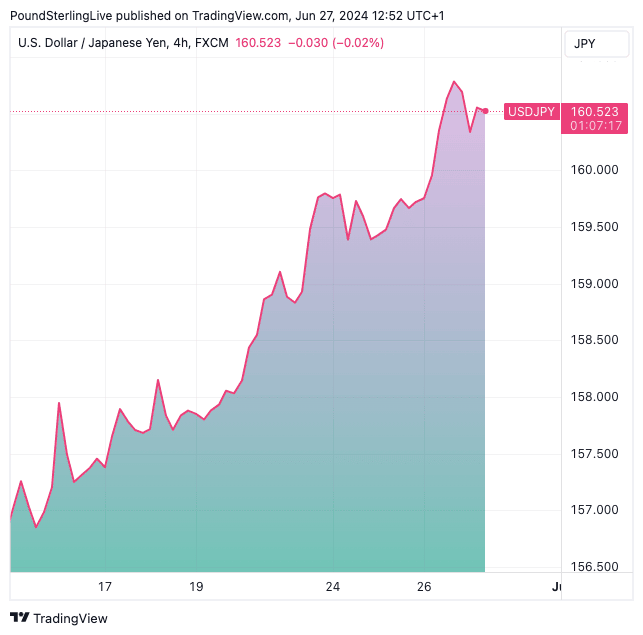Select the pink last-price dot on the line
643x635 pixels.
(485, 110)
